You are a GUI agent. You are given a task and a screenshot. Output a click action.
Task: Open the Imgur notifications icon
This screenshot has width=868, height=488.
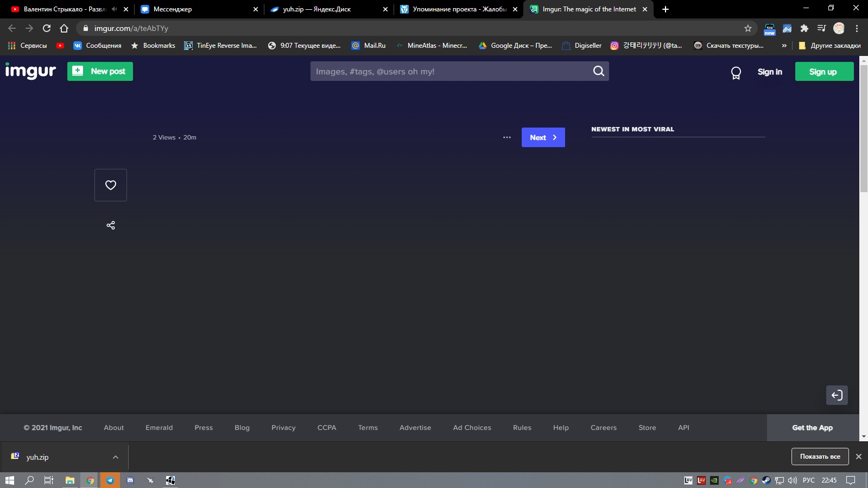[736, 73]
